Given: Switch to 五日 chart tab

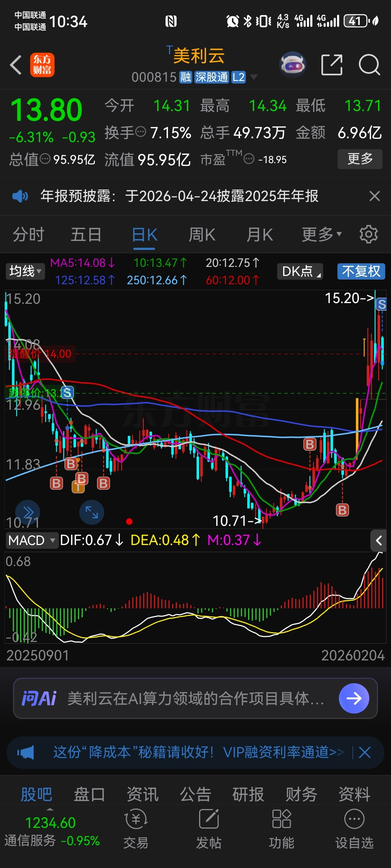Looking at the screenshot, I should tap(86, 234).
